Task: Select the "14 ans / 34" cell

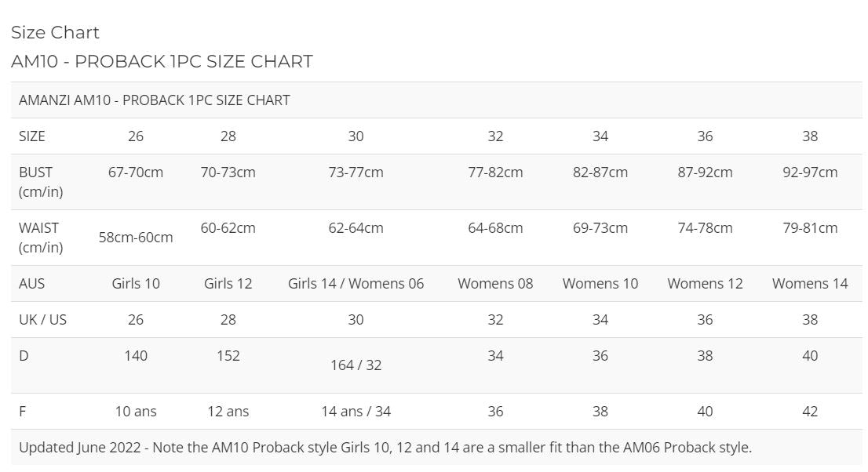Action: [356, 412]
